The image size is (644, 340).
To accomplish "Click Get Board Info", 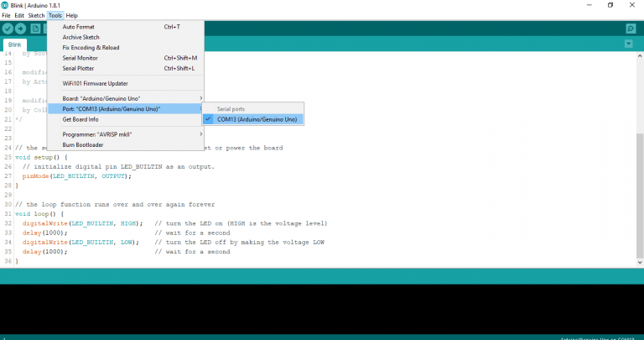I will coord(126,119).
